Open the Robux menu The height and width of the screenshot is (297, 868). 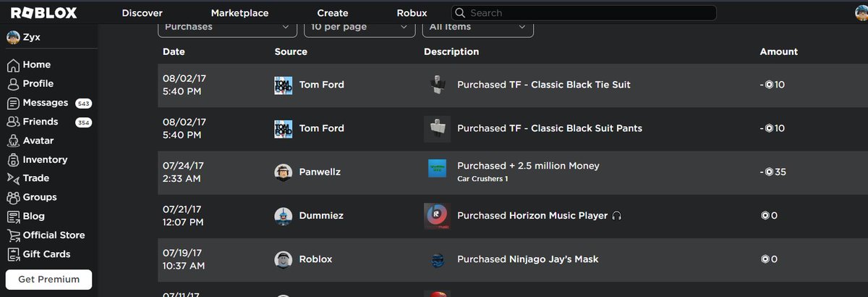pyautogui.click(x=412, y=13)
